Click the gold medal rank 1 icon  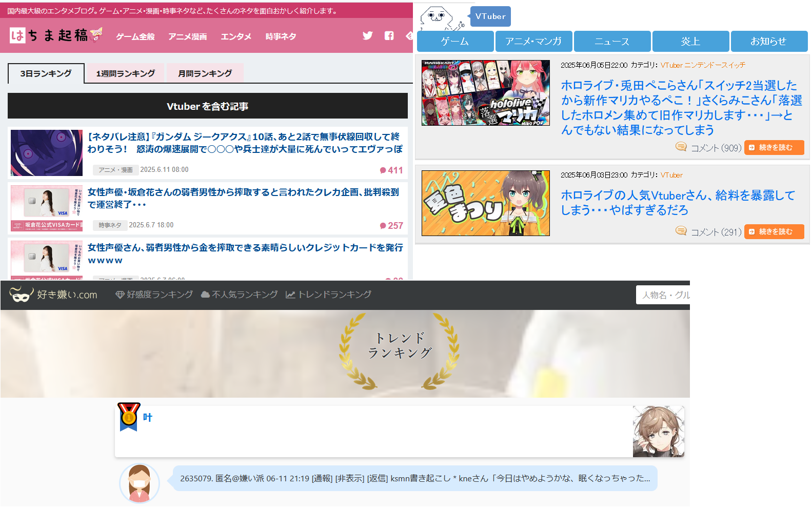pos(128,416)
